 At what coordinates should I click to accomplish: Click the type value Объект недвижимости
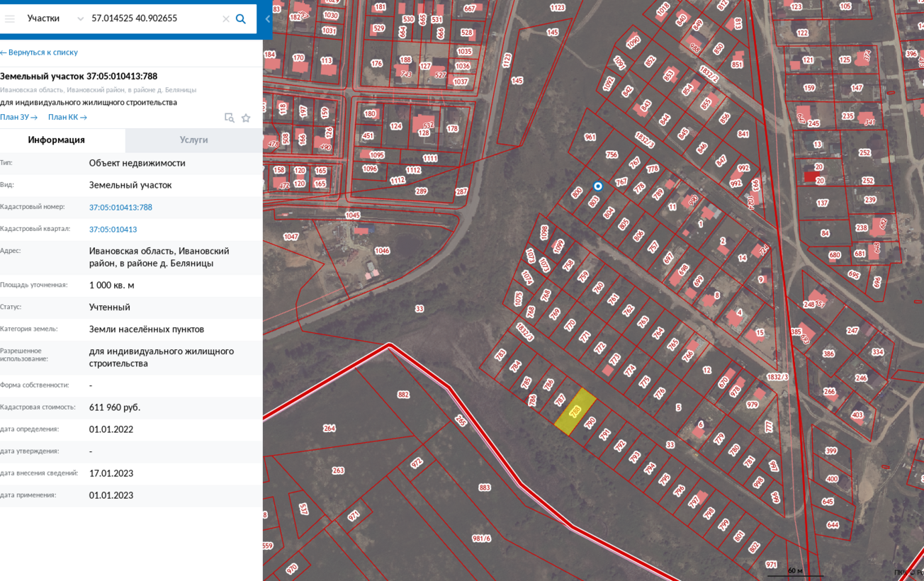pos(137,163)
